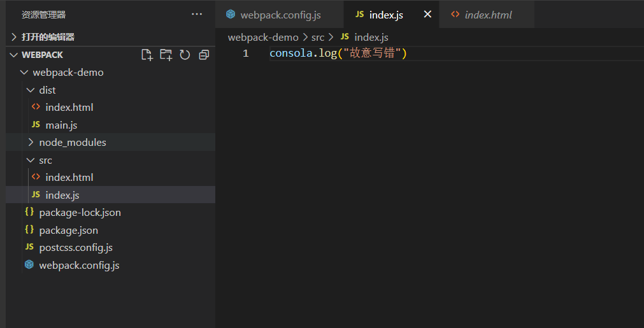Click the New Folder icon in explorer
The height and width of the screenshot is (328, 644).
click(x=166, y=55)
